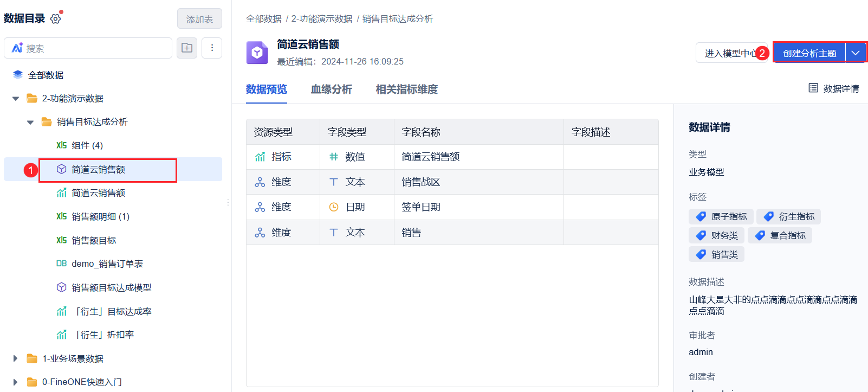This screenshot has width=868, height=392.
Task: Click the 添加表 button
Action: point(199,19)
